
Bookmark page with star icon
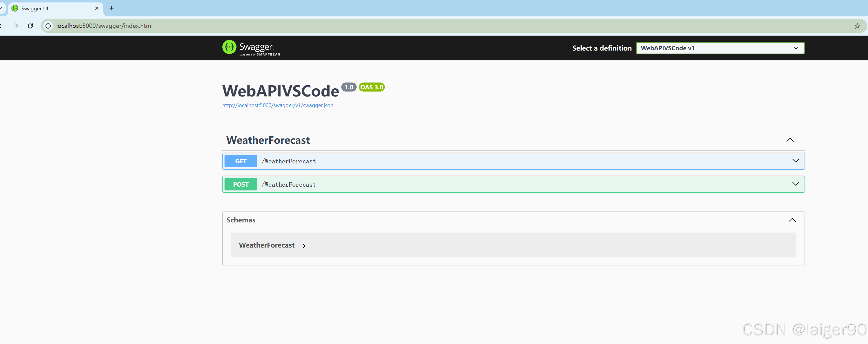pos(857,26)
